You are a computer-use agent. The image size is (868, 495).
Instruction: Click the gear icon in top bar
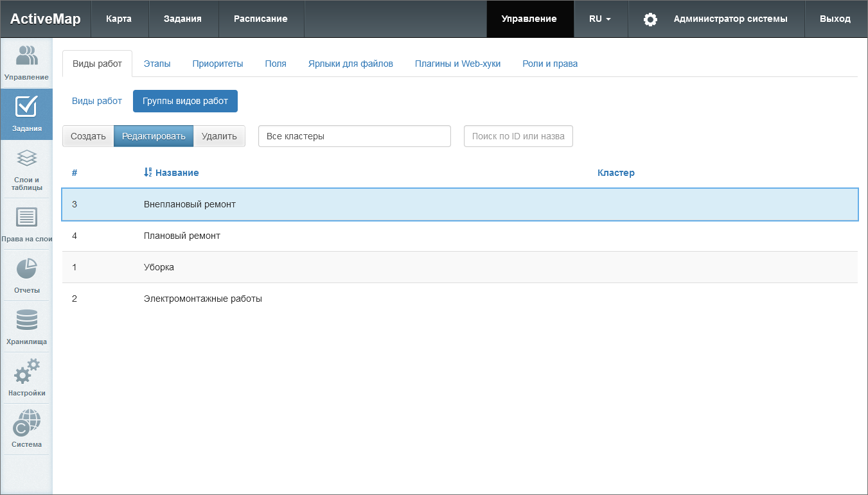[650, 19]
